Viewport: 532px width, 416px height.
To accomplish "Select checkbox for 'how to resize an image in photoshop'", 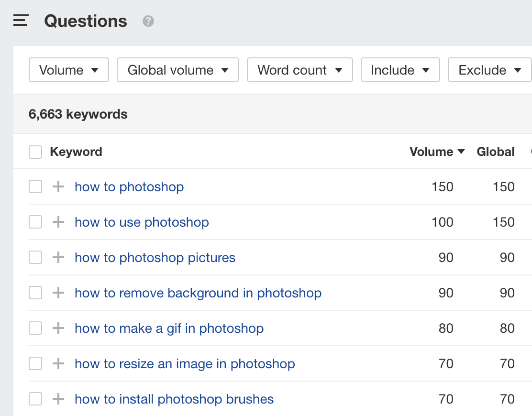I will (x=35, y=363).
